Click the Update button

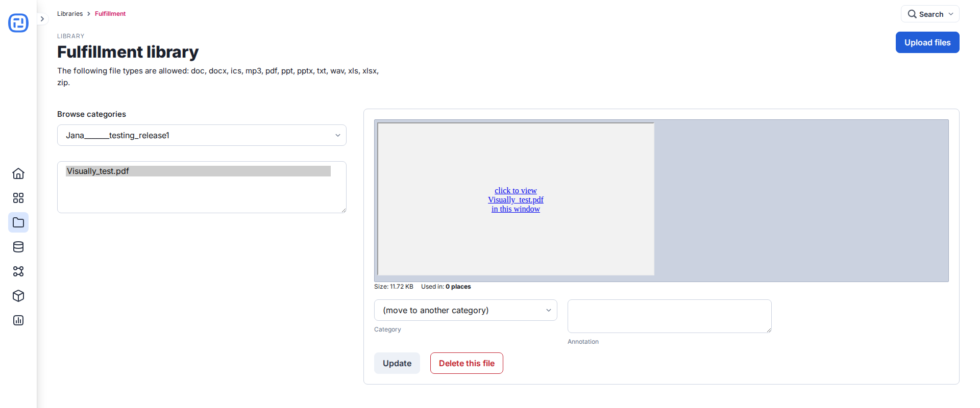pyautogui.click(x=397, y=363)
